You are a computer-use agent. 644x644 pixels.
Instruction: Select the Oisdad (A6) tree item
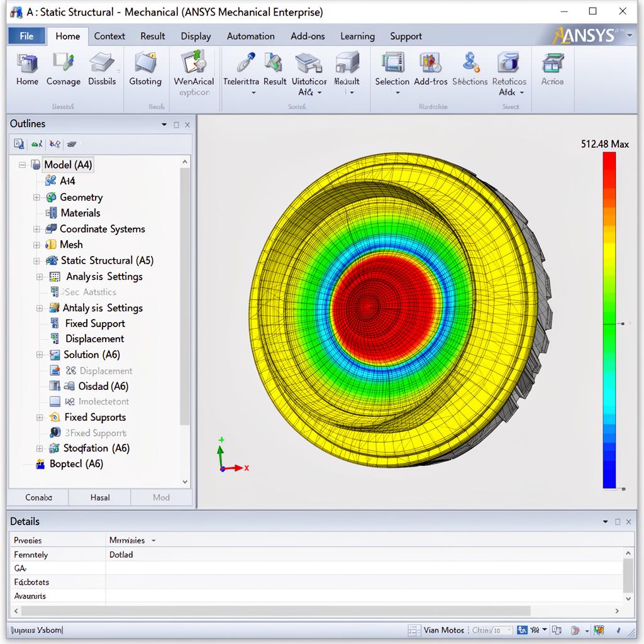tap(103, 386)
